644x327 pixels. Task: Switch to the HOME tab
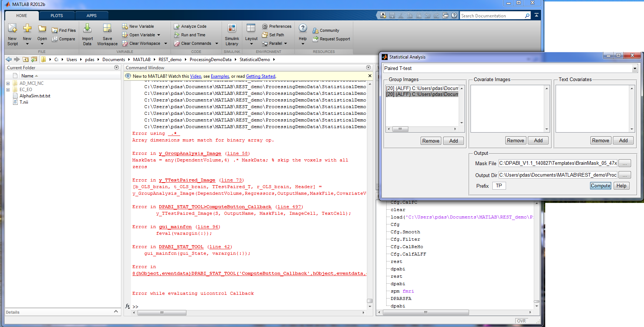(21, 16)
